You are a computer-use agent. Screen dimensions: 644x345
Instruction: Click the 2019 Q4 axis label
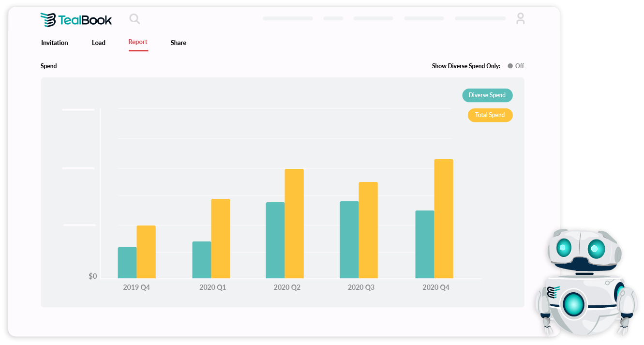coord(136,287)
